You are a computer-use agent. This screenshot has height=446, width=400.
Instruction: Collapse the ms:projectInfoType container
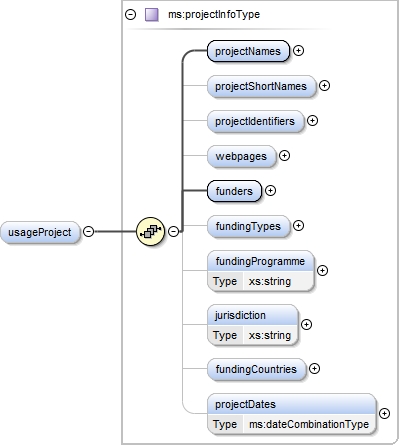point(130,15)
